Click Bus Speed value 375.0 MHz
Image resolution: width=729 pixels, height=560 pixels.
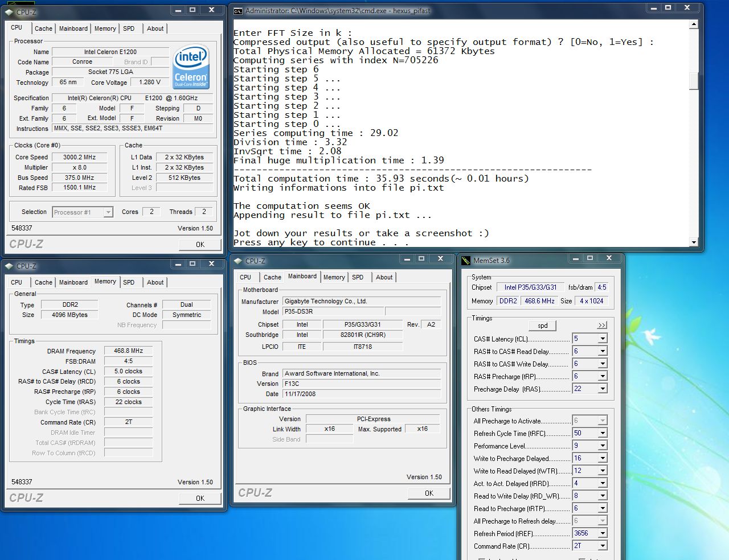(79, 178)
